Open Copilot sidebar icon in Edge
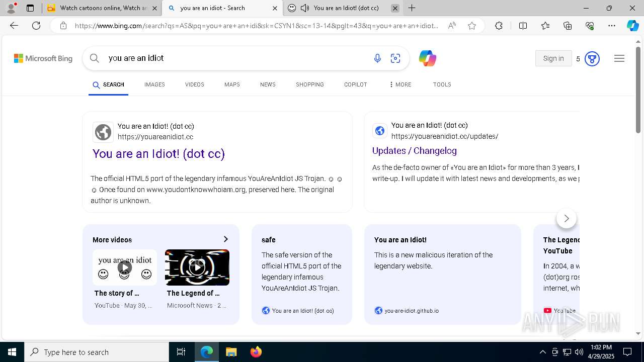The height and width of the screenshot is (362, 644). [632, 26]
